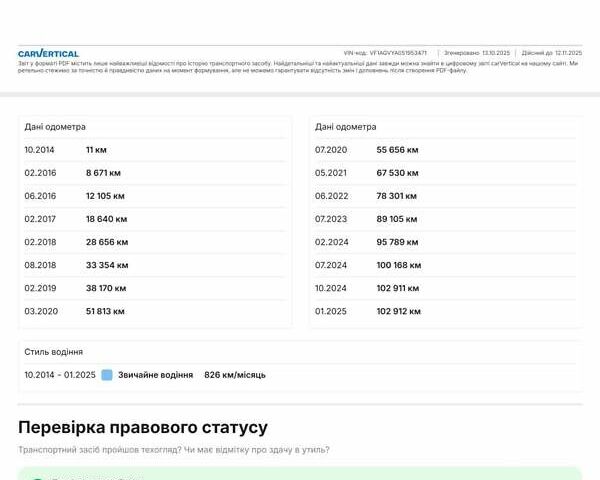Click 'Дані одометра' heading above the 07.2020 row
600x480 pixels.
(x=346, y=127)
